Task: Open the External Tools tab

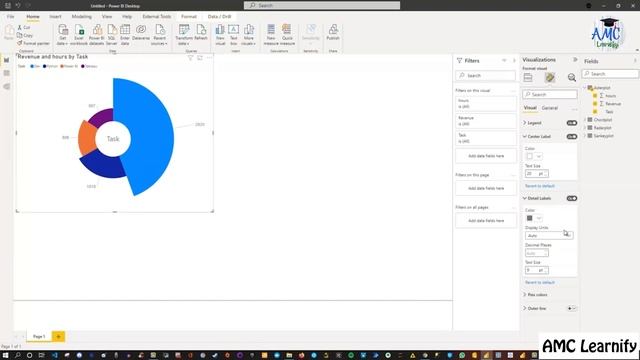Action: (x=157, y=16)
